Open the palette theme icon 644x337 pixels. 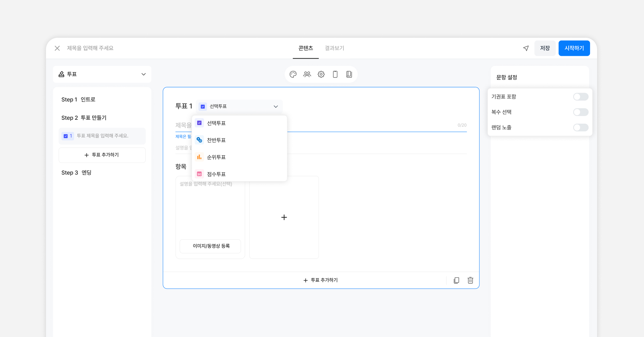tap(293, 74)
